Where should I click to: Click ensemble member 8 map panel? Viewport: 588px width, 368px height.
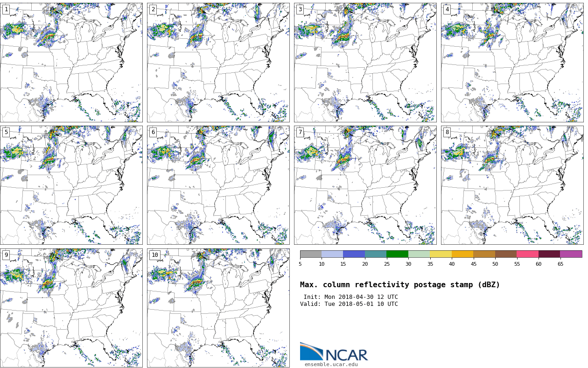coord(512,185)
